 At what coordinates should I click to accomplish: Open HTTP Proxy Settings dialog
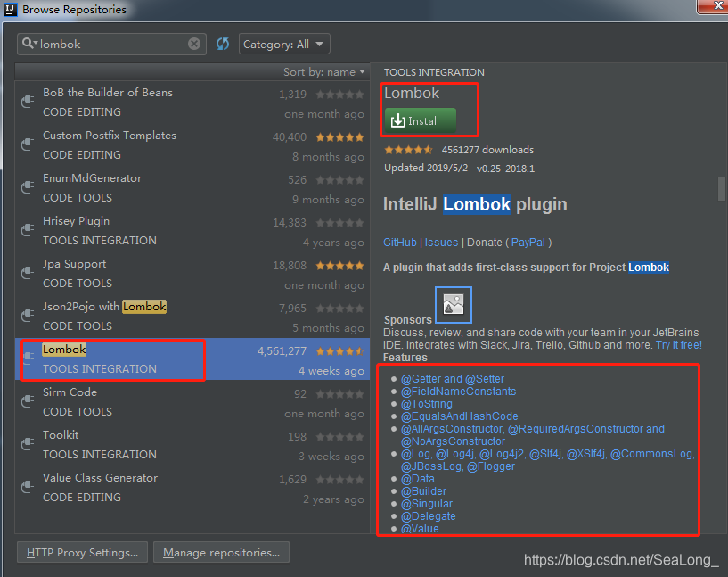82,552
